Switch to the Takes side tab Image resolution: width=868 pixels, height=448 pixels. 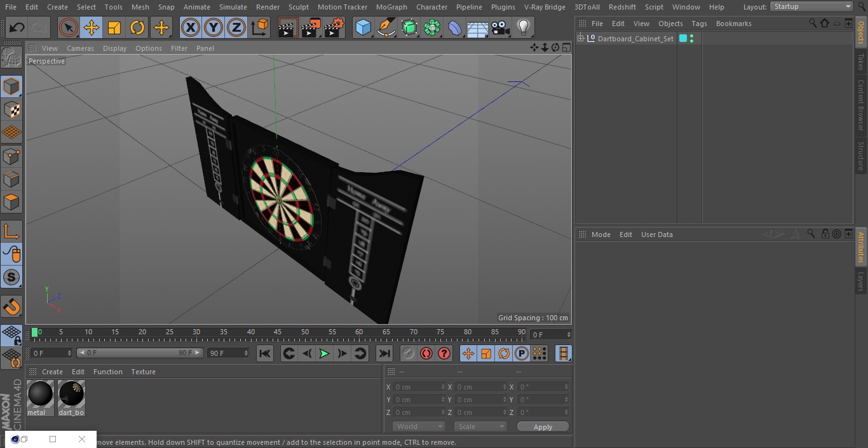pos(861,62)
